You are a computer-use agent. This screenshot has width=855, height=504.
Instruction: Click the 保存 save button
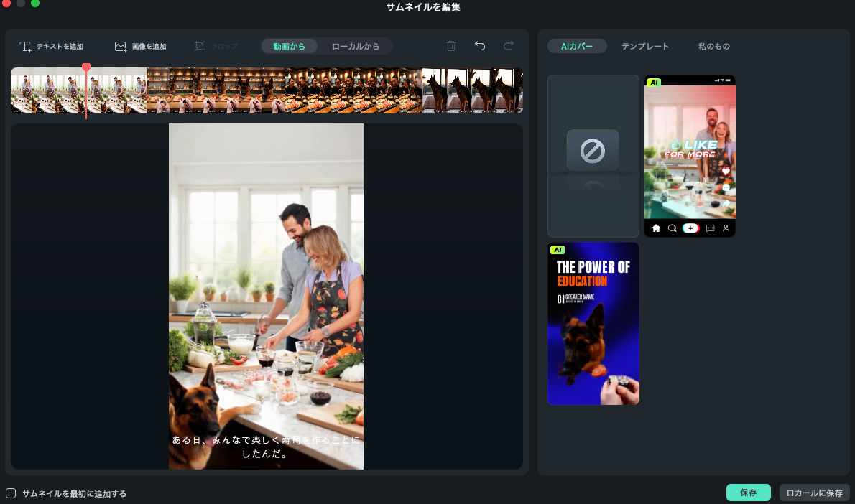click(x=748, y=493)
